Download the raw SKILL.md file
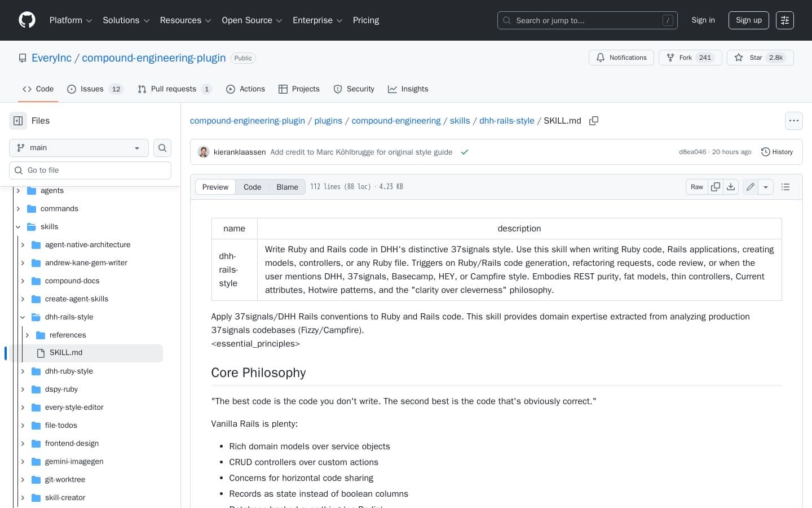 tap(731, 187)
